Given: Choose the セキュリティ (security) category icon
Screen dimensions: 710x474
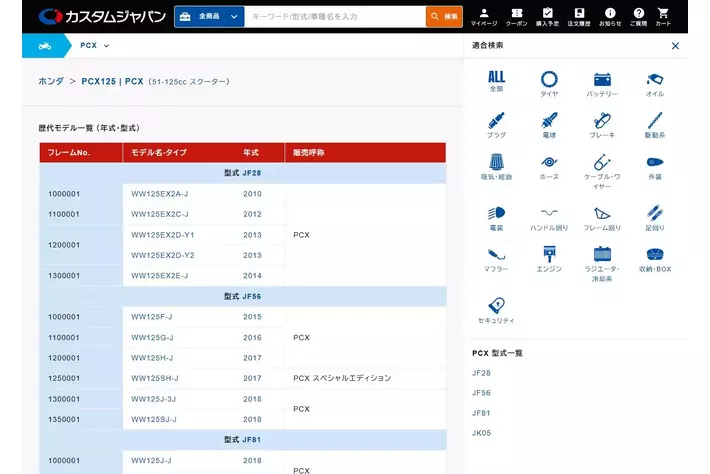Looking at the screenshot, I should tap(496, 310).
